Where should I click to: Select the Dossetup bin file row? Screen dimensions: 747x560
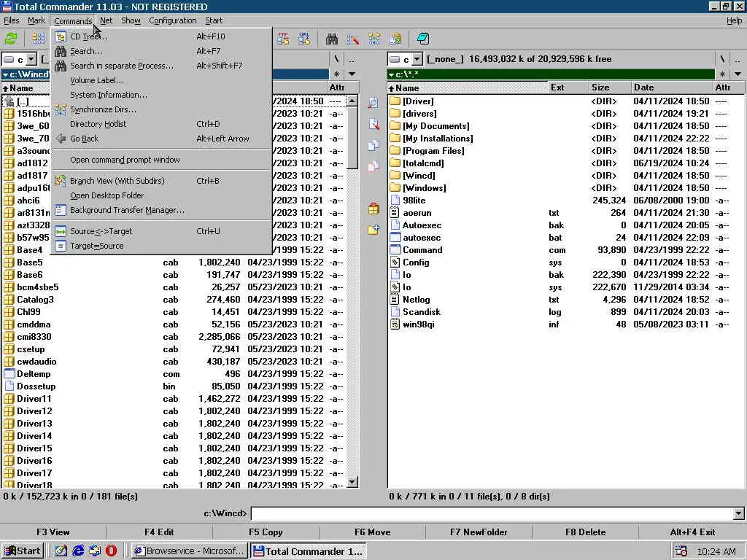click(x=174, y=386)
